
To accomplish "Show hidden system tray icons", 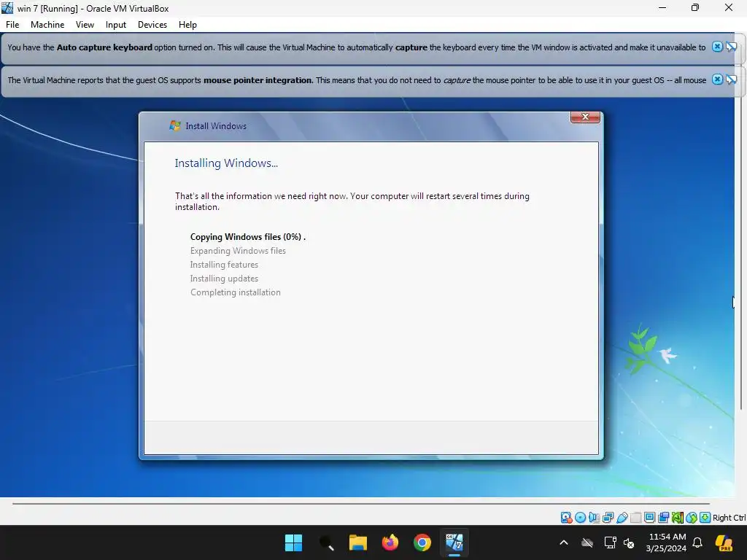I will (x=564, y=542).
